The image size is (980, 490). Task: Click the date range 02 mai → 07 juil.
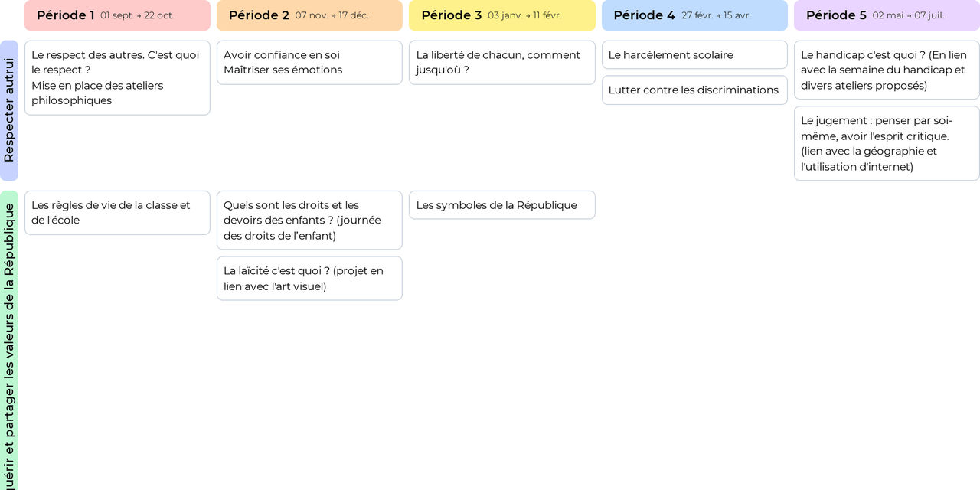(x=908, y=15)
